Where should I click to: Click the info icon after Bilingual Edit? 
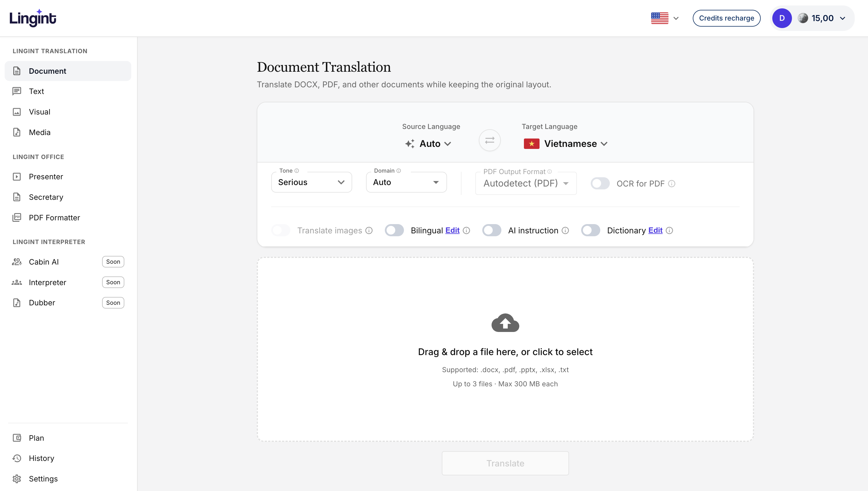(467, 230)
